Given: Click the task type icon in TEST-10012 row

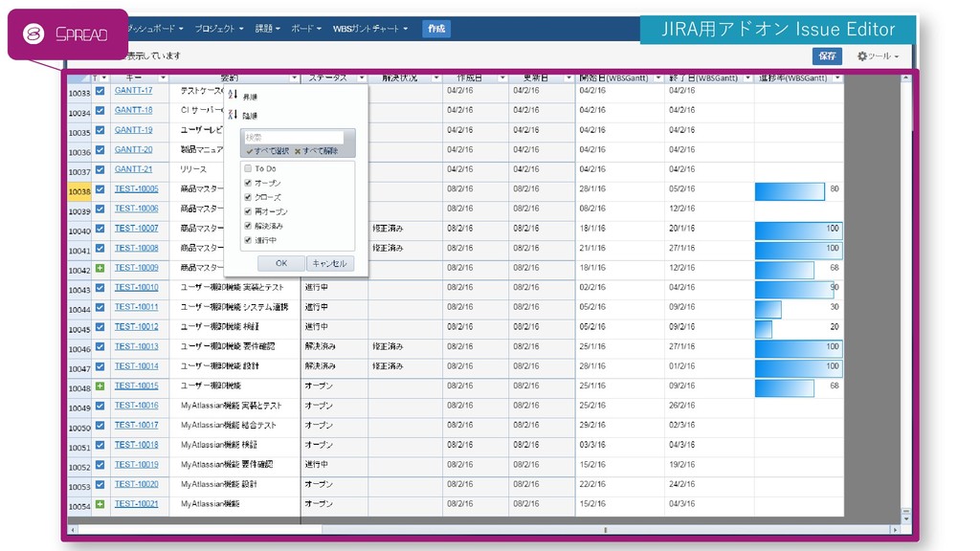Looking at the screenshot, I should tap(100, 327).
